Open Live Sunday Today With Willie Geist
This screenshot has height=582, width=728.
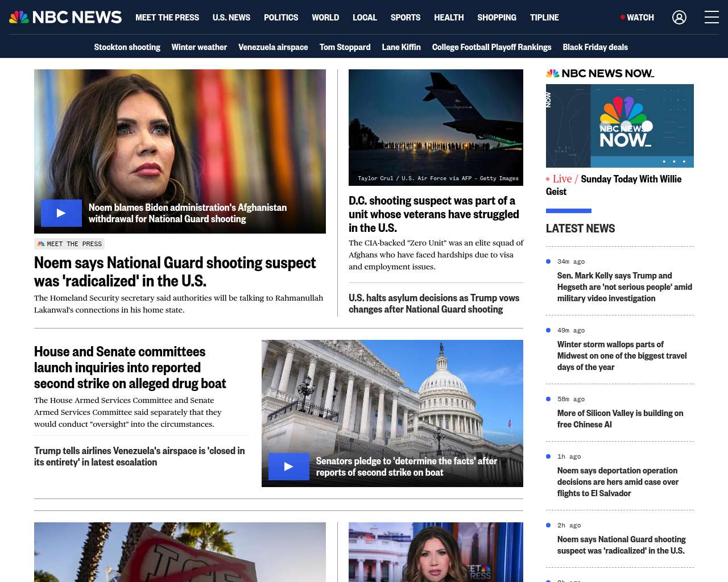tap(614, 185)
